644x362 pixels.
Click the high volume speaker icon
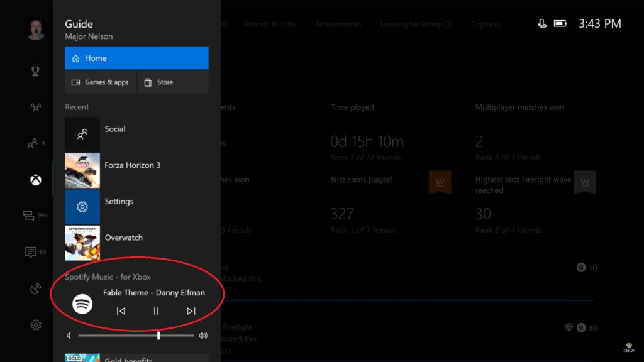pos(203,336)
